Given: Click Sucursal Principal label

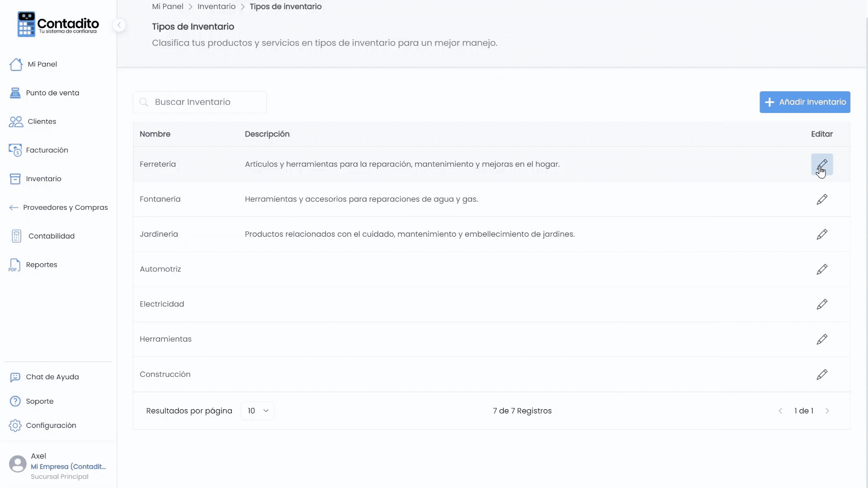Looking at the screenshot, I should click(x=60, y=477).
